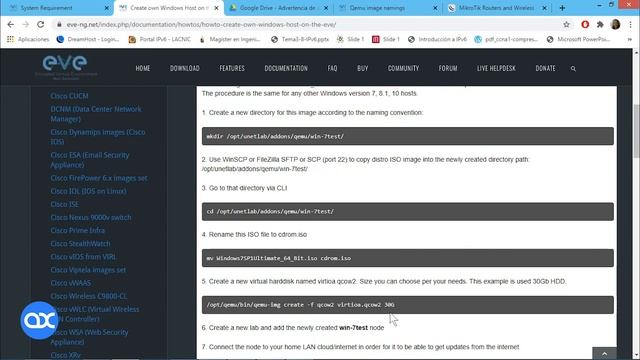Close the System Requirement tab
Viewport: 640px width, 360px height.
click(x=107, y=8)
